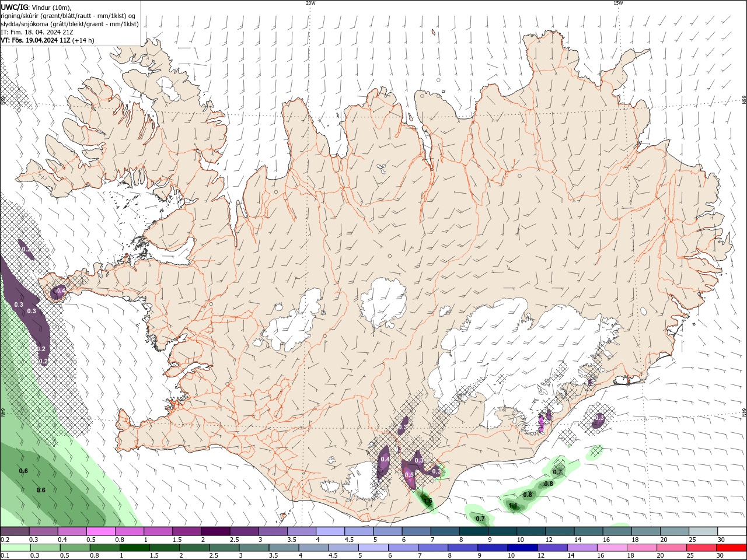Click the '1.6' value in the green coastal patch
Image resolution: width=747 pixels, height=560 pixels.
point(428,501)
